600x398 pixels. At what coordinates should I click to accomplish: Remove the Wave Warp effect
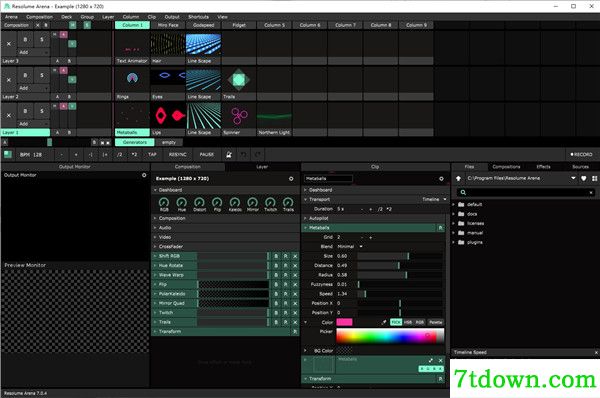click(295, 275)
